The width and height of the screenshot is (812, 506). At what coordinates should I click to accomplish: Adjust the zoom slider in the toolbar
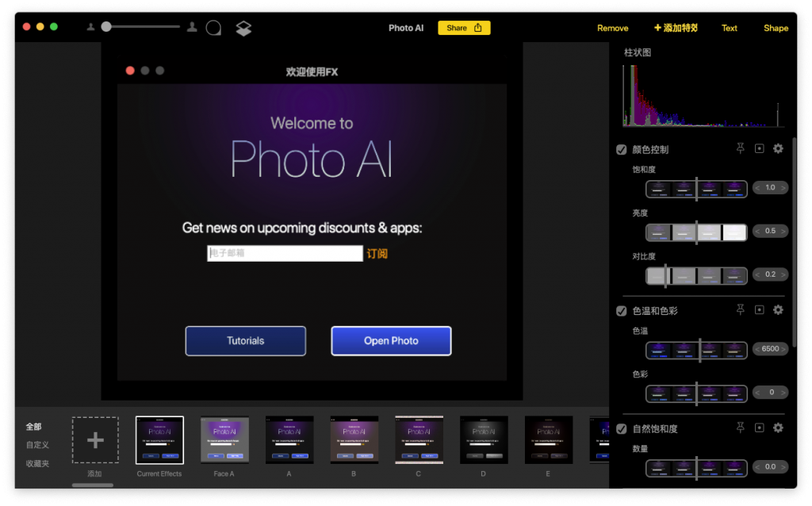[x=140, y=27]
